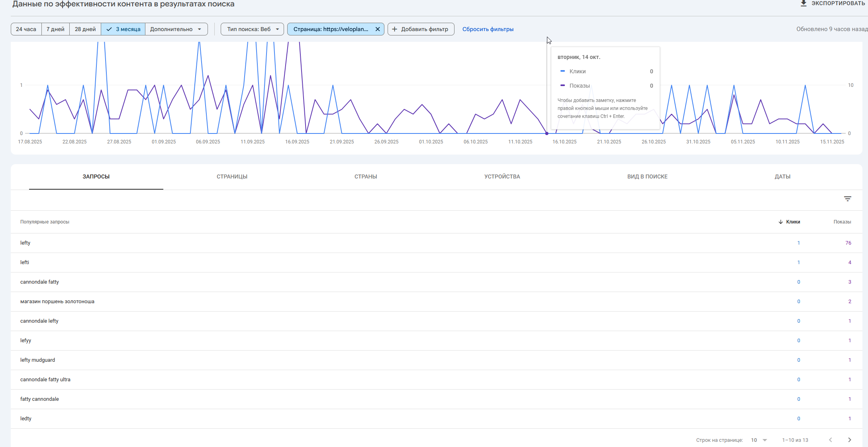Screen dimensions: 868x447
Task: Open the Тип поиска: Веб dropdown
Action: click(x=252, y=29)
